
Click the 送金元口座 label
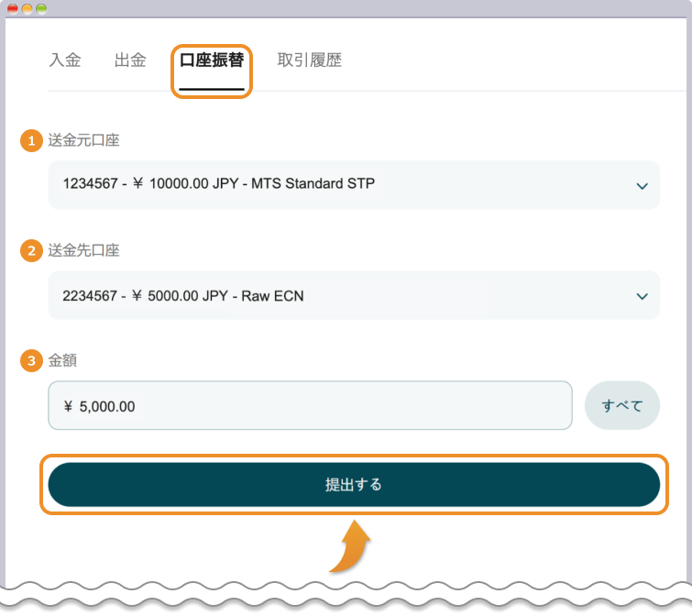[x=83, y=140]
